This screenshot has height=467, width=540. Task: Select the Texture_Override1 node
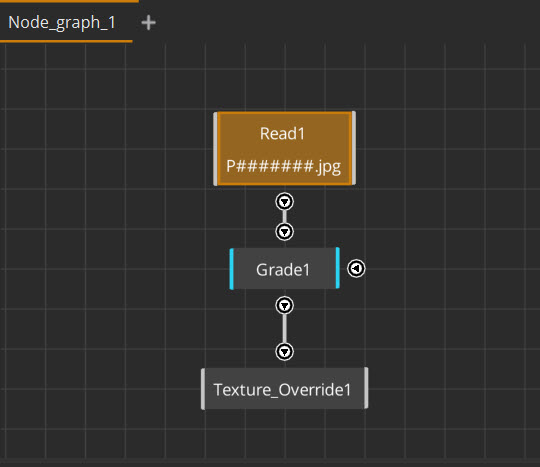[284, 389]
